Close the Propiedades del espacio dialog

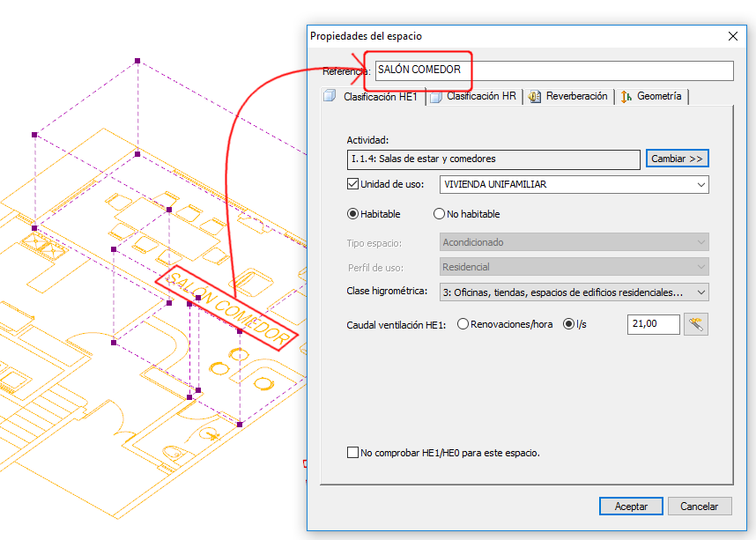733,36
